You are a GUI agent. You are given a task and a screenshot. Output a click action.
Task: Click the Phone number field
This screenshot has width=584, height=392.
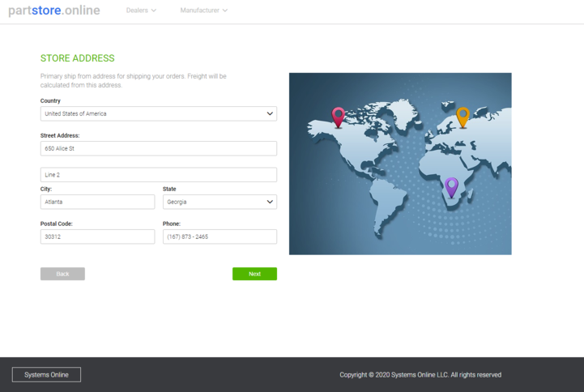click(x=220, y=236)
